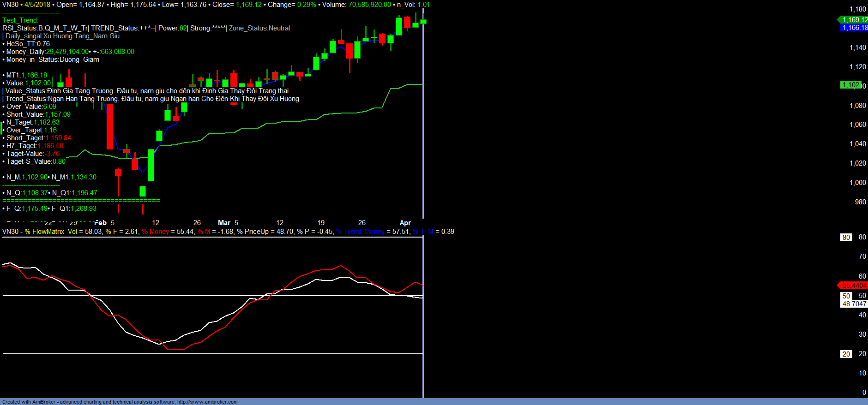Click the red 55.4404 indicator tag
The height and width of the screenshot is (405, 868).
(x=854, y=286)
